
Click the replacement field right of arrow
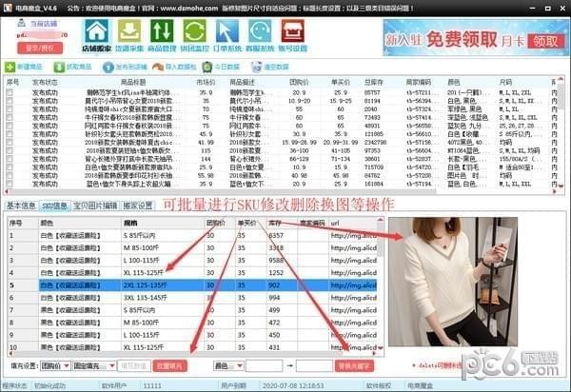[x=314, y=365]
